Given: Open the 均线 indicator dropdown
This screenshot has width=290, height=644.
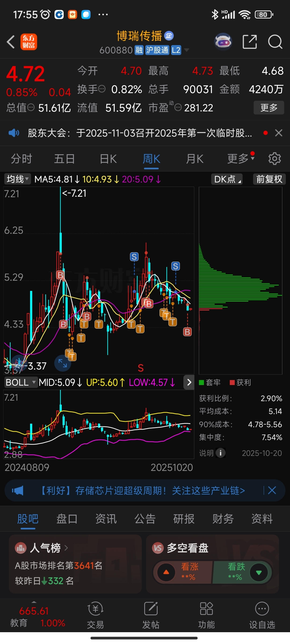Looking at the screenshot, I should pos(17,179).
